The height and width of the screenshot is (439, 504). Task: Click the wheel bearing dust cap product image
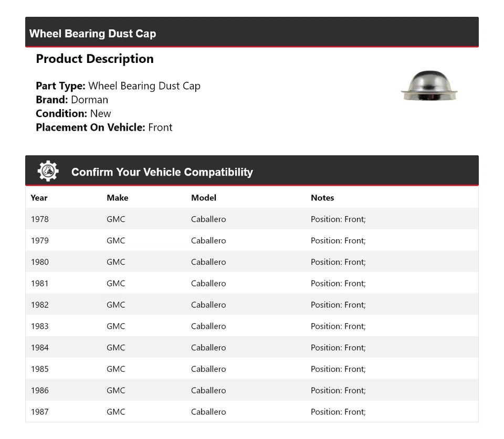429,87
